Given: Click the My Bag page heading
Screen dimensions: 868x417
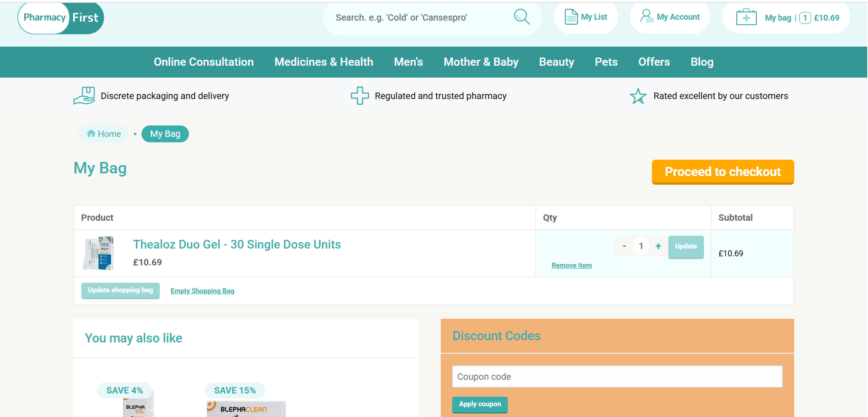Looking at the screenshot, I should [100, 168].
